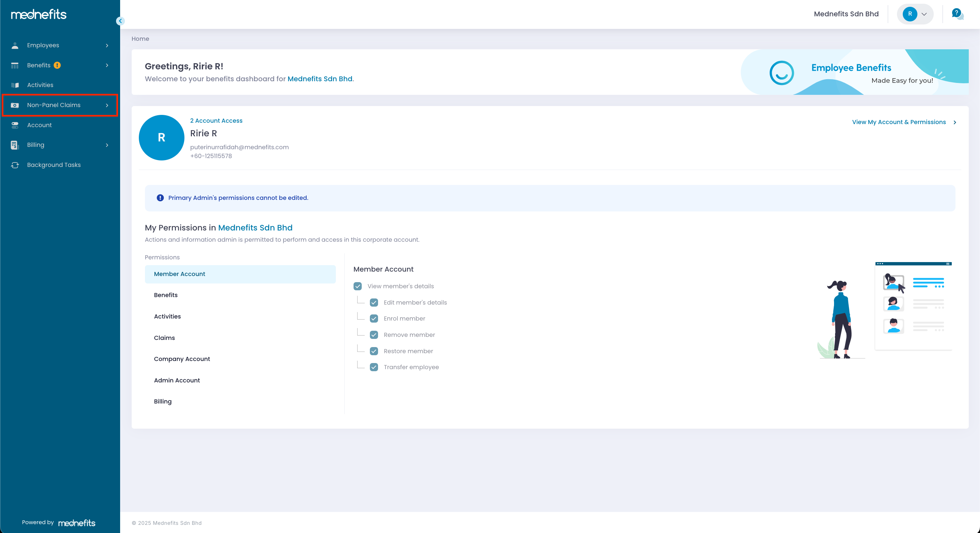Click the Non-Panel Claims money icon
This screenshot has width=980, height=533.
click(15, 105)
